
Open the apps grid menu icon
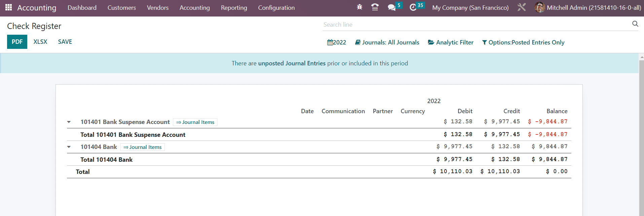[x=8, y=7]
